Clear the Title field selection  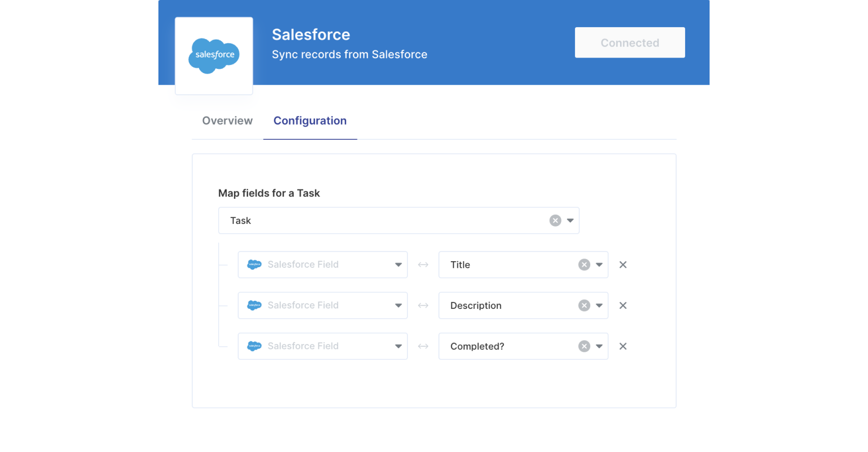pyautogui.click(x=584, y=264)
